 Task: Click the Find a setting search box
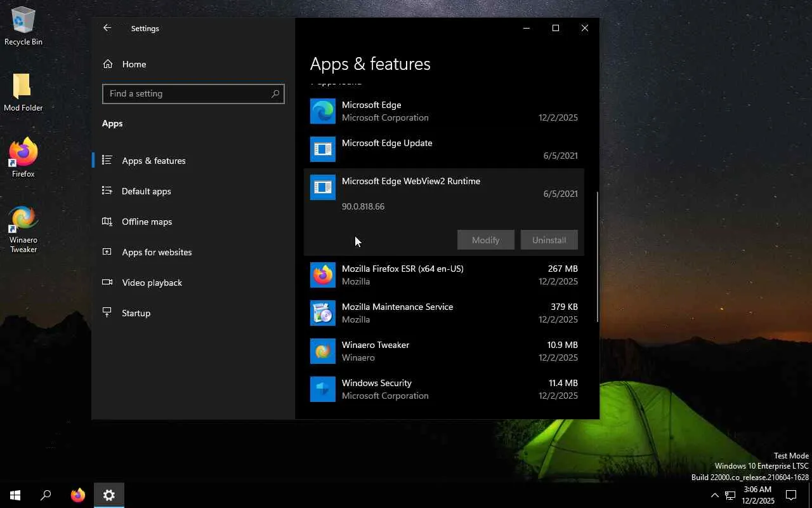point(187,93)
